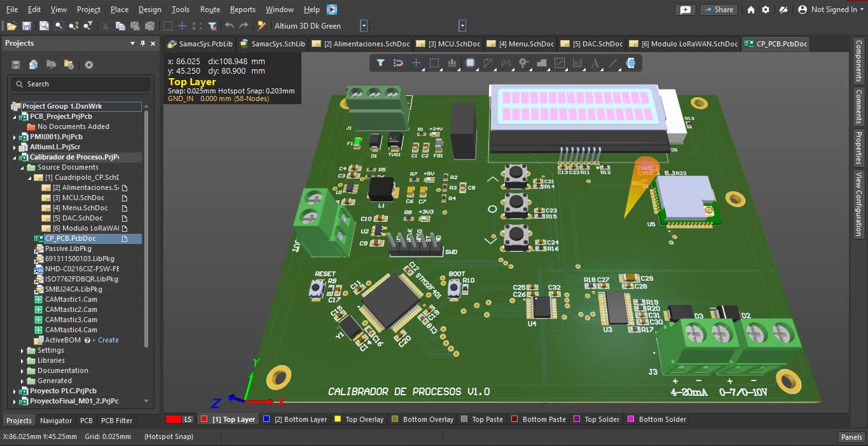Select [4] Menu.SchDoc in the project tree
The width and height of the screenshot is (868, 446).
tap(80, 208)
